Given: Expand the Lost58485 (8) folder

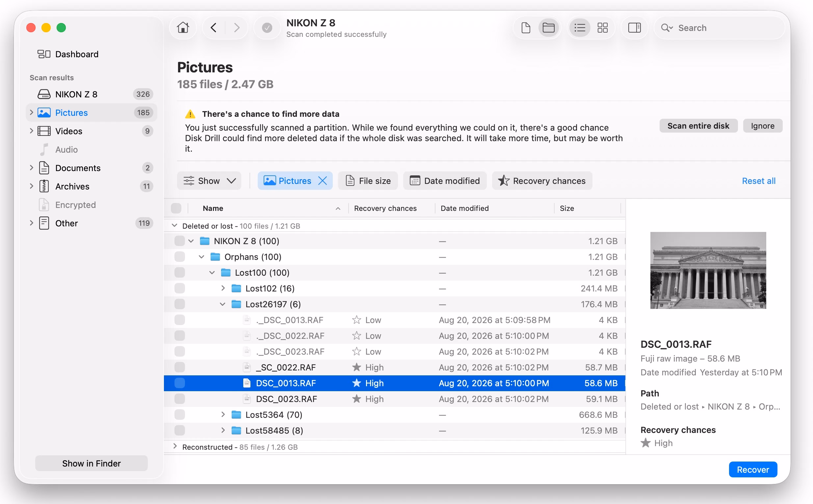Looking at the screenshot, I should point(223,430).
